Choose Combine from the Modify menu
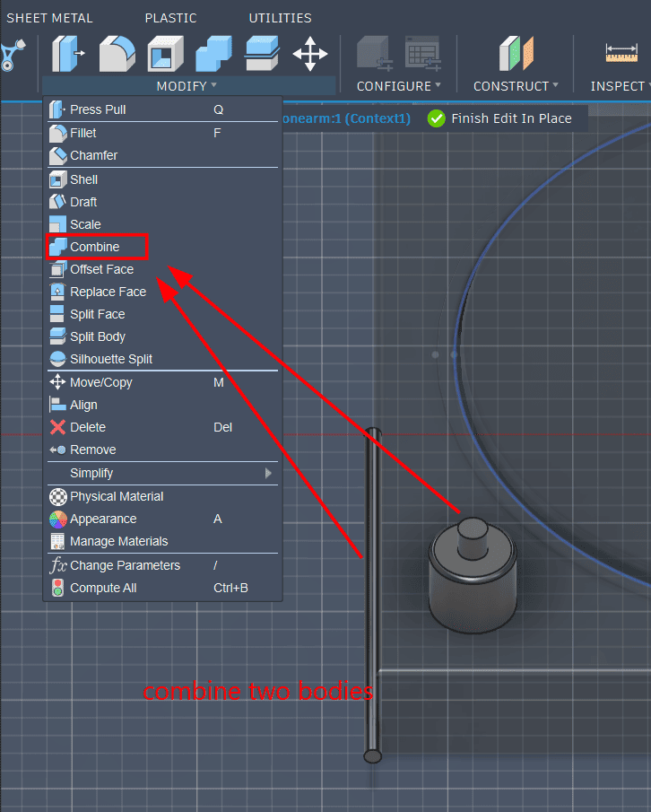The image size is (651, 812). tap(162, 247)
